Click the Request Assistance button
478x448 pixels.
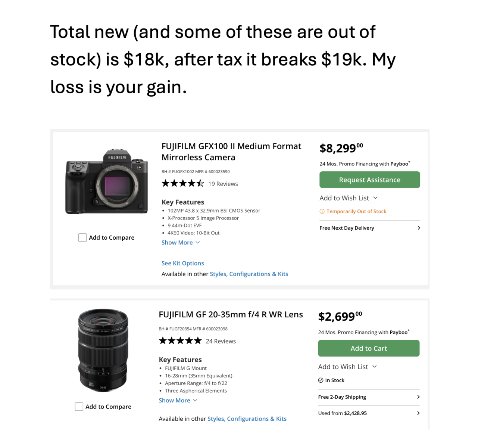[369, 180]
